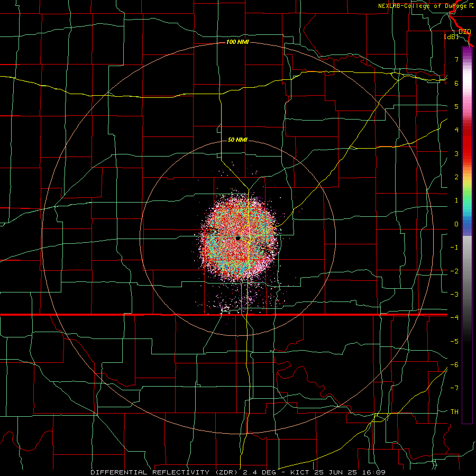This screenshot has height=476, width=476.
Task: Click the -5 value on the ZDR scale
Action: tap(454, 342)
